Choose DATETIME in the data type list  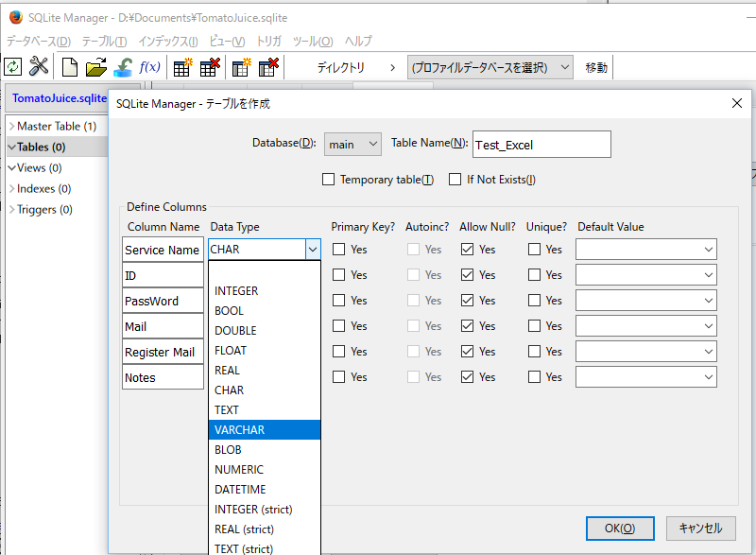pos(265,490)
